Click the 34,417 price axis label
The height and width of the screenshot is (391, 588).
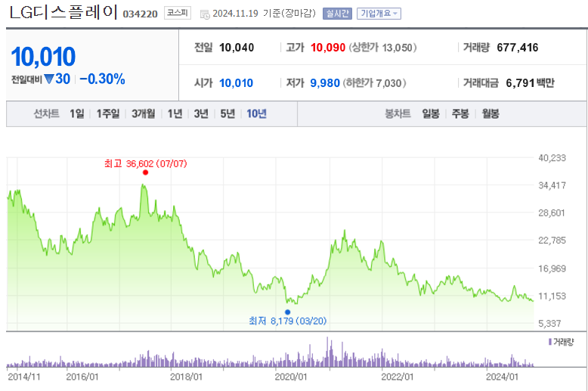point(552,185)
